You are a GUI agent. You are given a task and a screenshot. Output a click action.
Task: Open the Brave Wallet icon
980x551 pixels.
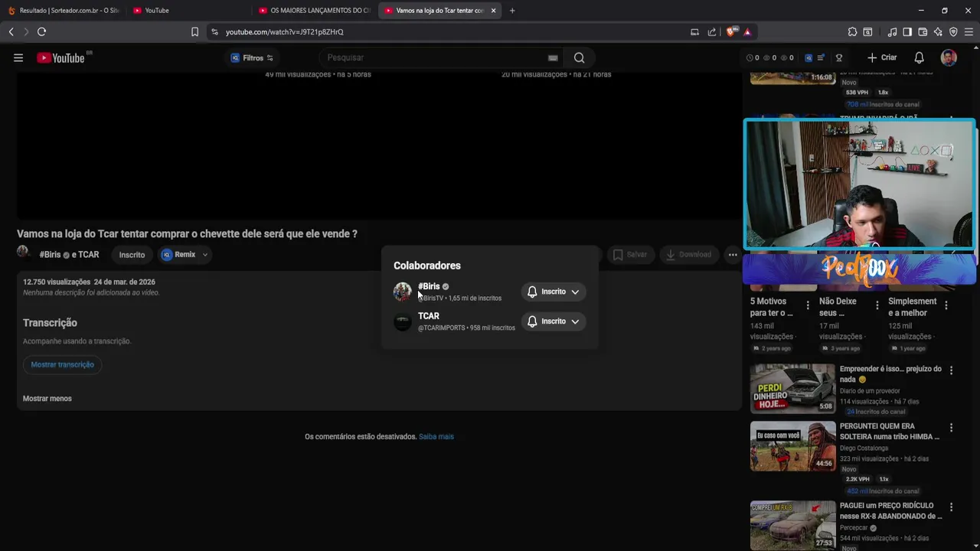pyautogui.click(x=923, y=31)
